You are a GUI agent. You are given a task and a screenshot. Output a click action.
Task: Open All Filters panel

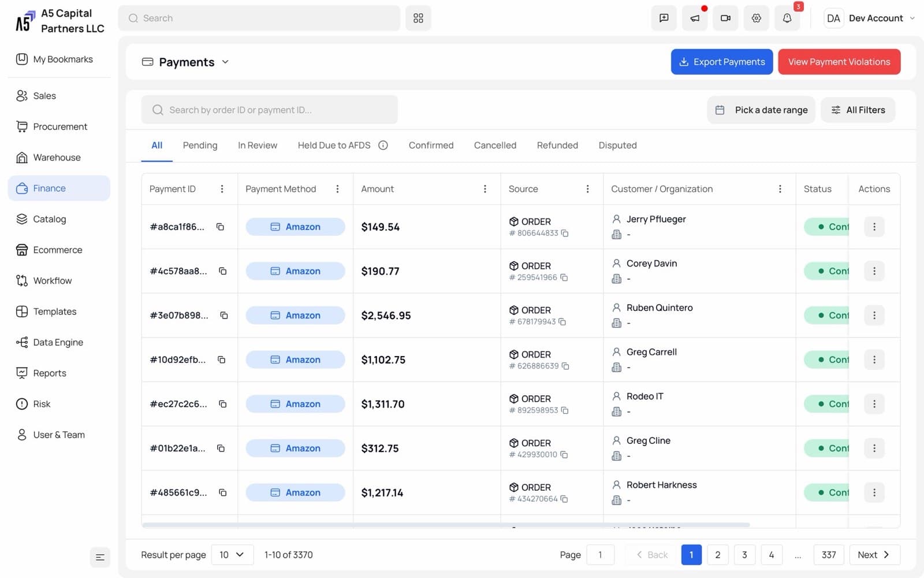[858, 110]
